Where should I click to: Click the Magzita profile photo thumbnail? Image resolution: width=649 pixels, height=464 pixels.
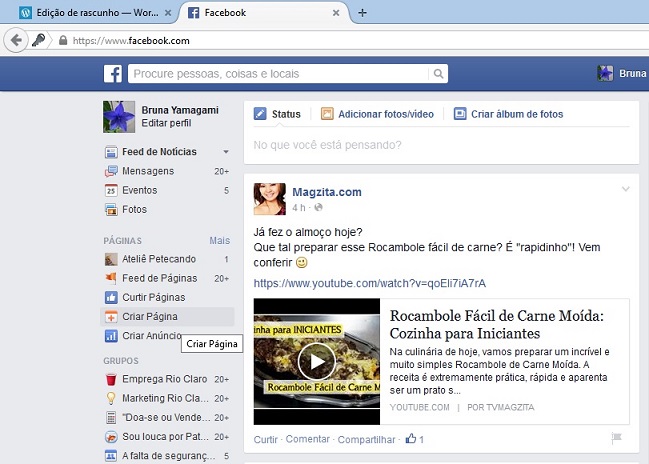click(x=269, y=199)
